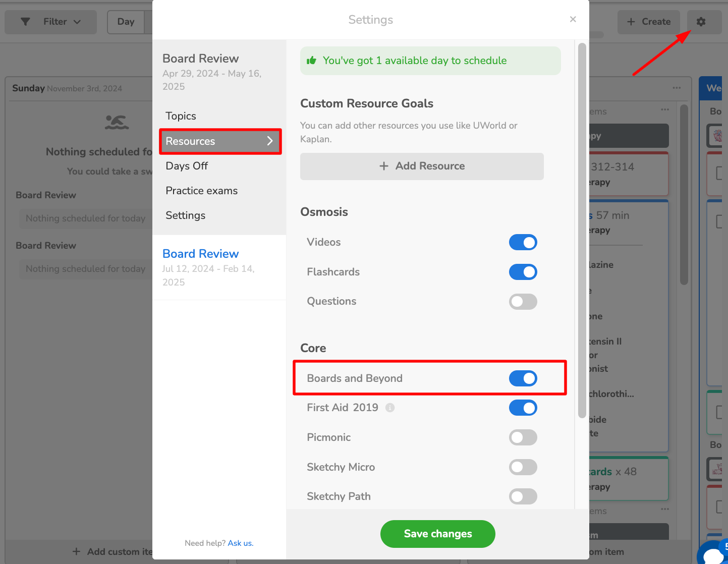Open the Topics settings section
This screenshot has height=564, width=728.
181,116
